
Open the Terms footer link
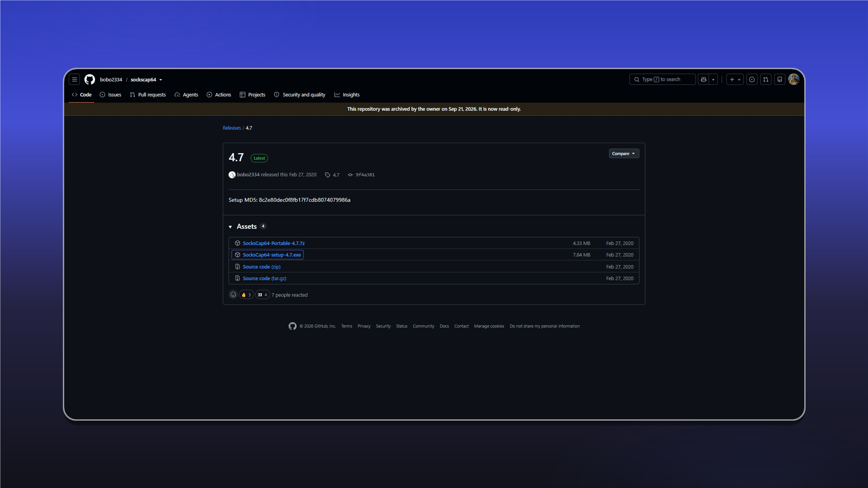coord(347,326)
